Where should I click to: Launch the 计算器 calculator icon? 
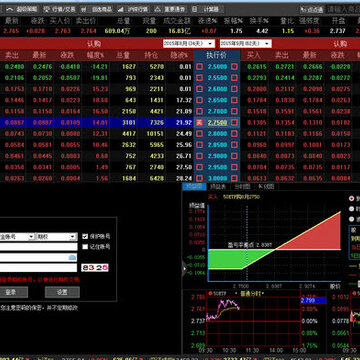tap(195, 9)
